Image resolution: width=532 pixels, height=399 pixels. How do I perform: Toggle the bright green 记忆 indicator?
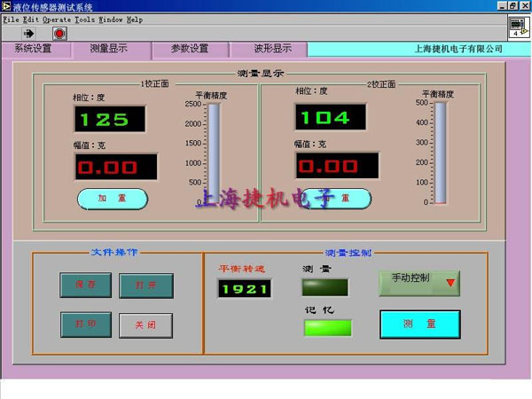pyautogui.click(x=327, y=327)
